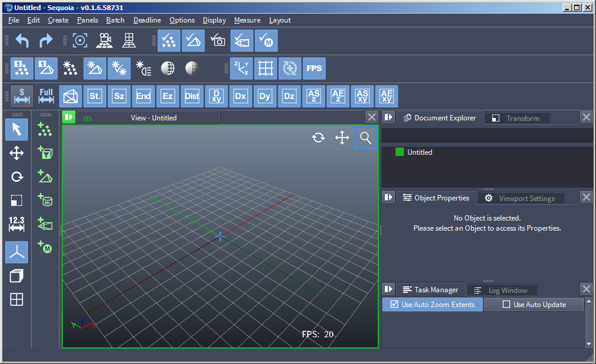This screenshot has width=596, height=364.
Task: Select the Scale tool in left toolbar
Action: (x=17, y=200)
